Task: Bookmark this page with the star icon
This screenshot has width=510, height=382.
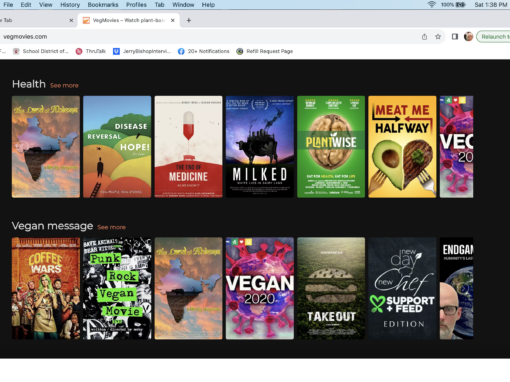Action: point(438,37)
